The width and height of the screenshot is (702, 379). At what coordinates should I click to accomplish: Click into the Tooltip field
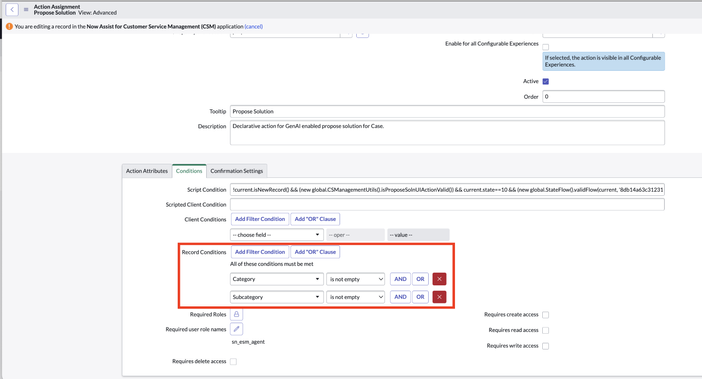[447, 111]
